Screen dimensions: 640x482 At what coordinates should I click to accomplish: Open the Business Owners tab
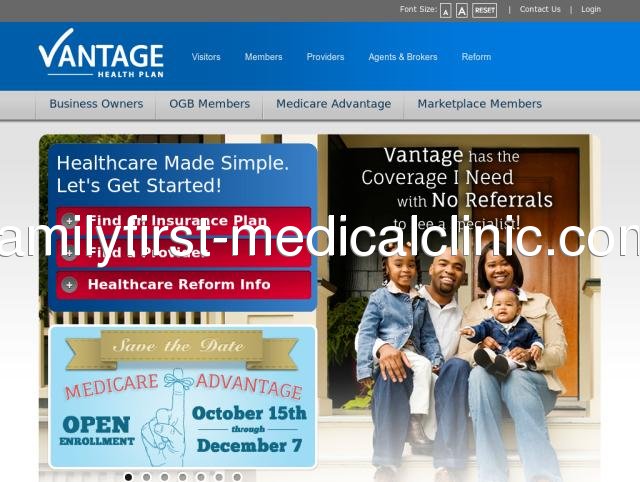[x=96, y=104]
